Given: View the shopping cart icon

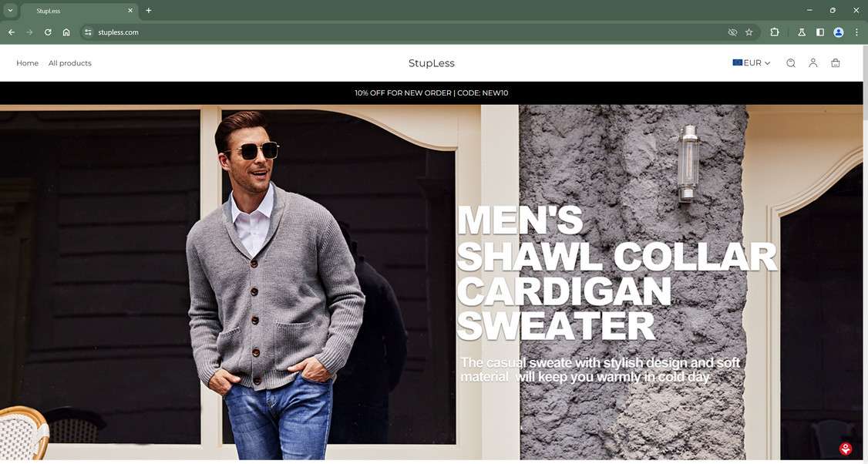Looking at the screenshot, I should 835,62.
